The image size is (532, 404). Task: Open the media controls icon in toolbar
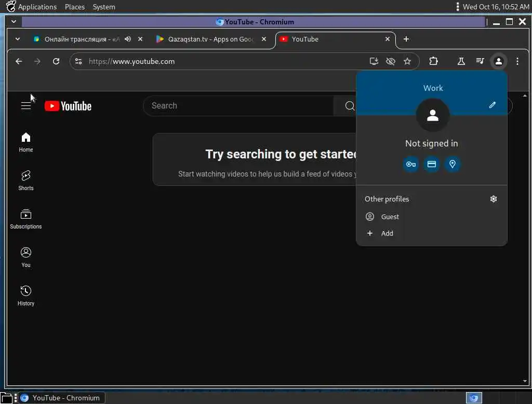coord(480,61)
